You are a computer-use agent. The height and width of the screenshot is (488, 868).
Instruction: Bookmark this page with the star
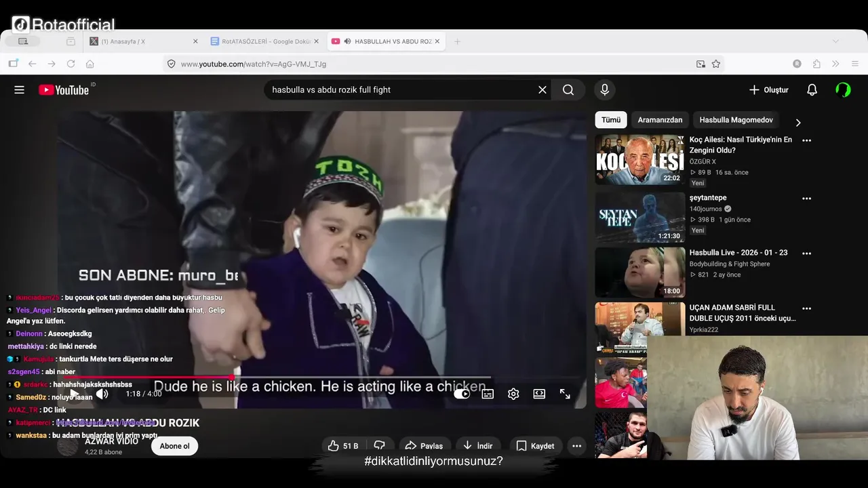(x=716, y=64)
